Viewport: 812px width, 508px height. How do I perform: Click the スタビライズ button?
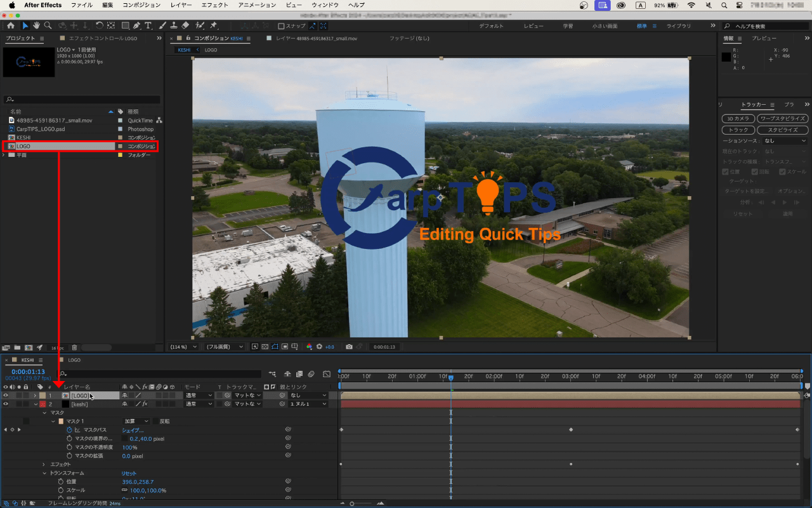point(783,130)
